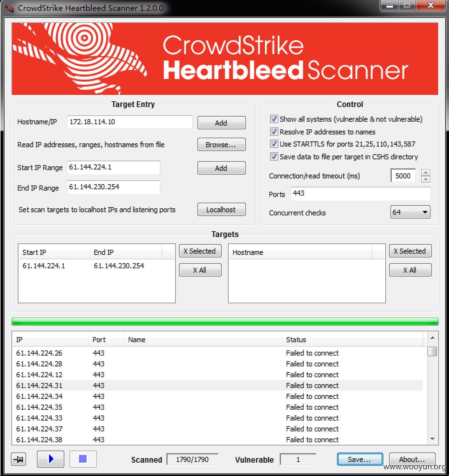
Task: Select result row 61.144.224.12
Action: (219, 375)
